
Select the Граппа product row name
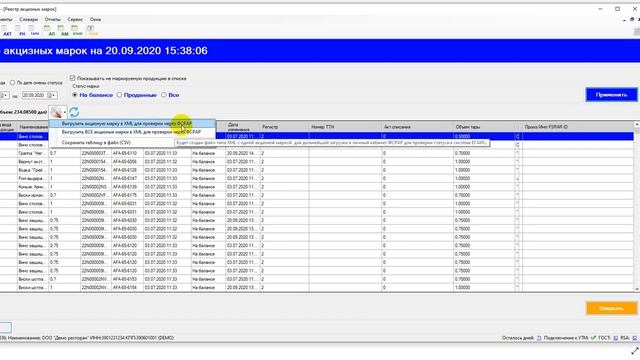click(x=33, y=153)
